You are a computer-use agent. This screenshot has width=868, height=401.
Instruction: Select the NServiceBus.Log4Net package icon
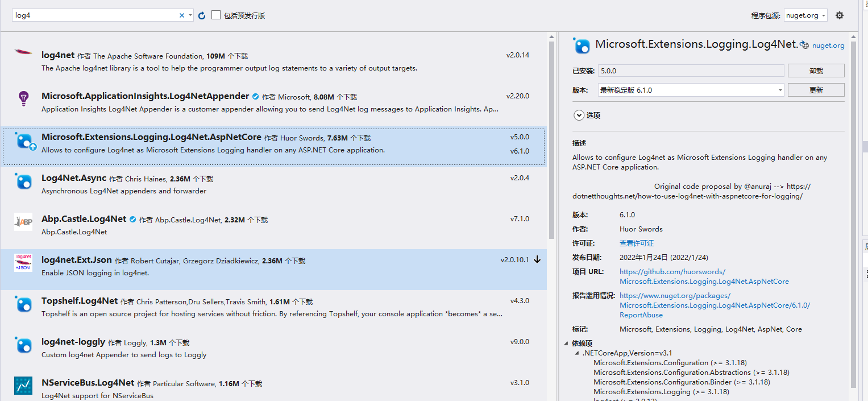pyautogui.click(x=23, y=386)
